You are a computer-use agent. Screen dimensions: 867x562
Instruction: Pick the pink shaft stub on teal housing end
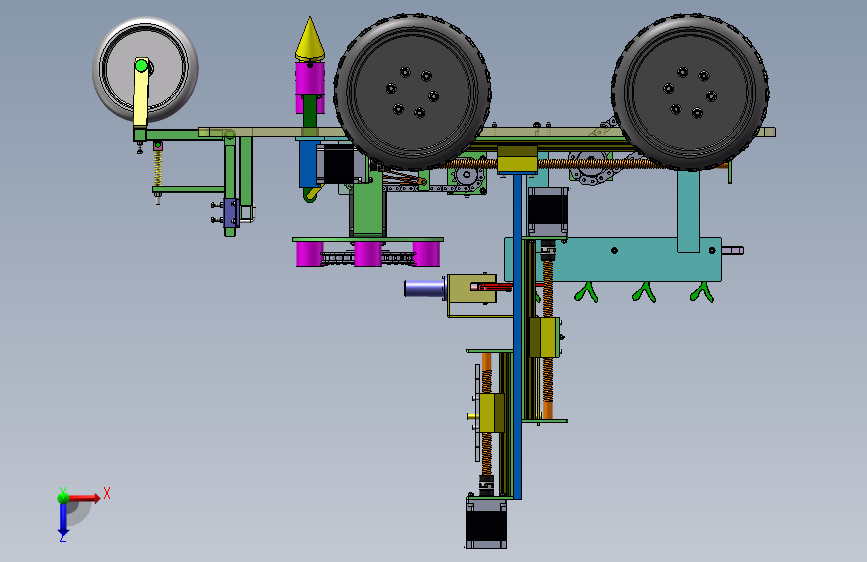733,251
